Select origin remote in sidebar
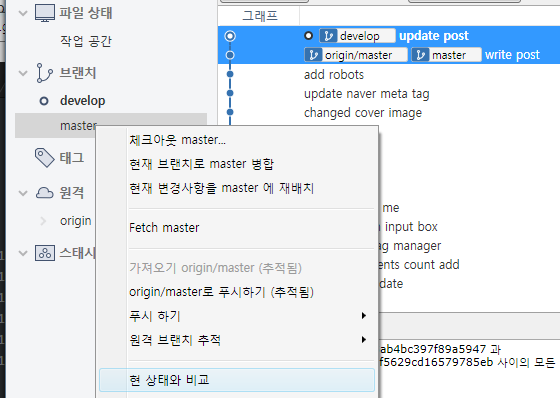The image size is (560, 398). pos(75,221)
